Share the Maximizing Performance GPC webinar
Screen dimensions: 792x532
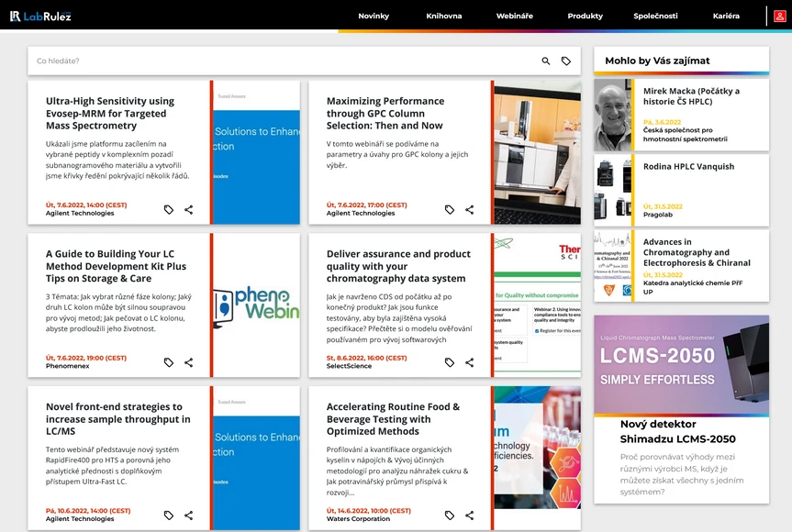(x=469, y=209)
